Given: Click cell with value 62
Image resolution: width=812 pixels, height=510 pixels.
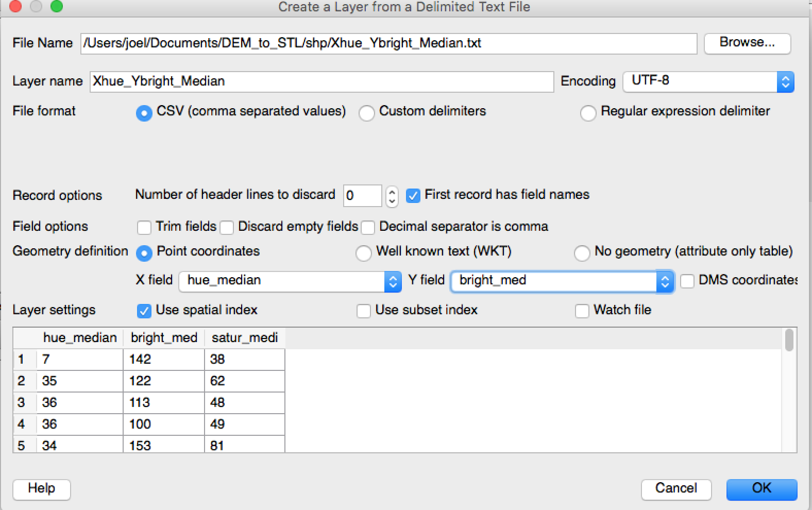Looking at the screenshot, I should 245,381.
